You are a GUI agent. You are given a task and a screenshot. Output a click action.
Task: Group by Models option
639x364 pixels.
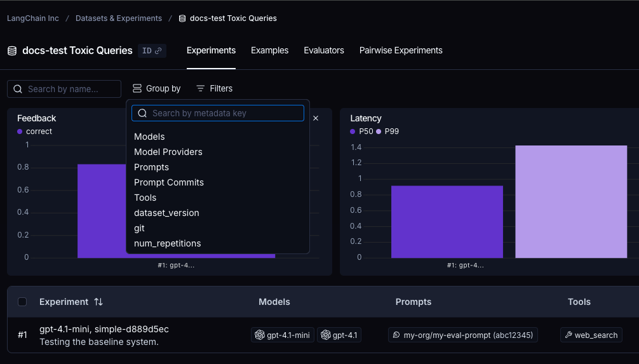click(149, 137)
